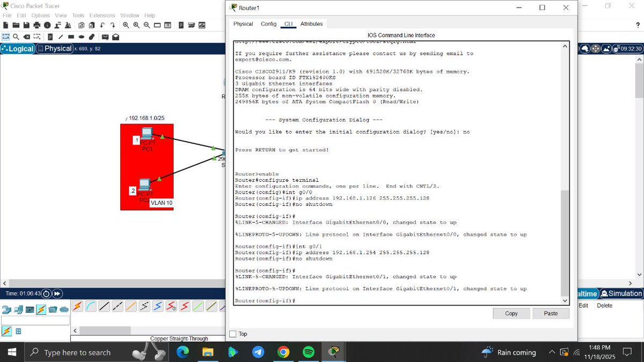This screenshot has height=362, width=644.
Task: Activate the Delete tool icon
Action: click(26, 37)
